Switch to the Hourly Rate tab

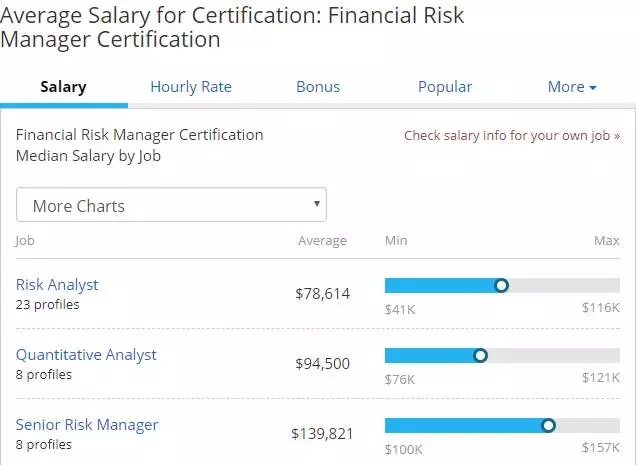coord(190,87)
